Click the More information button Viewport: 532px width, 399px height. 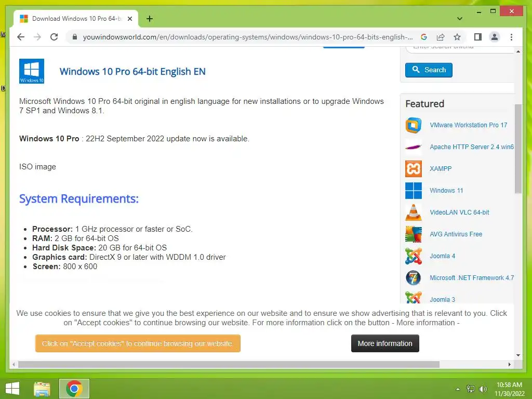(385, 343)
